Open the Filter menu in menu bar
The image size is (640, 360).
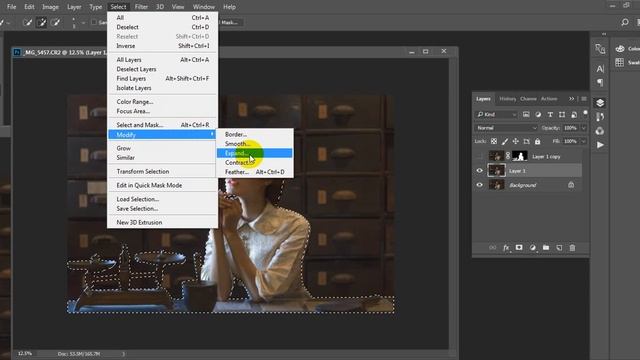(x=141, y=7)
